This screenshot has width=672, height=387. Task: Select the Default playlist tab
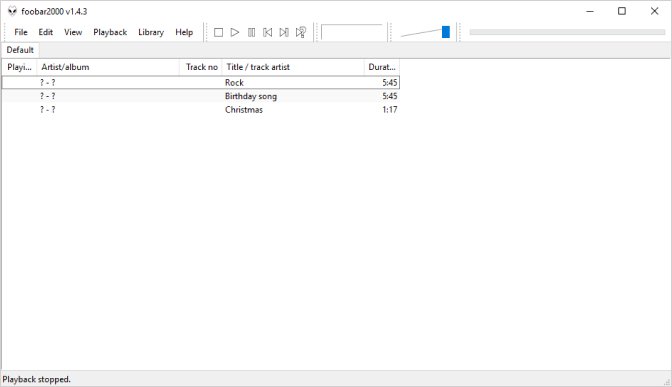20,50
